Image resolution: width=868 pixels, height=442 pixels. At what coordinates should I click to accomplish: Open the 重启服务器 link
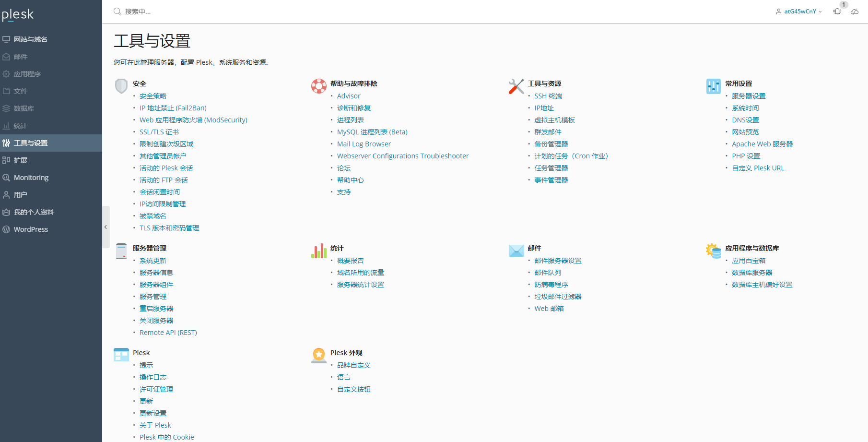(x=156, y=309)
